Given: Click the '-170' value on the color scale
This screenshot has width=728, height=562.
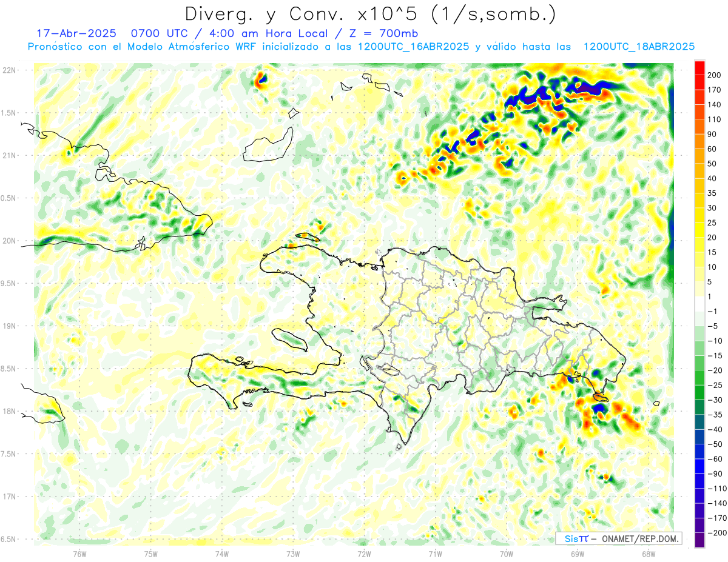Looking at the screenshot, I should click(716, 518).
